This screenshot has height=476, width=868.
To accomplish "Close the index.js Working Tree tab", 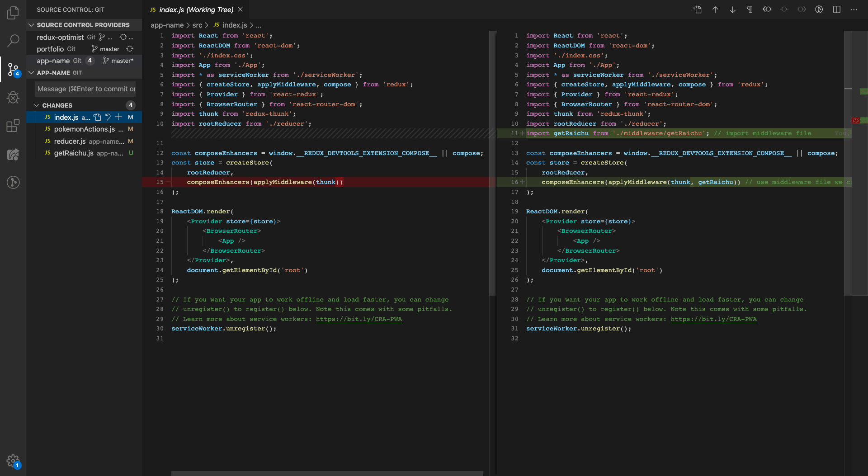I will (x=241, y=9).
